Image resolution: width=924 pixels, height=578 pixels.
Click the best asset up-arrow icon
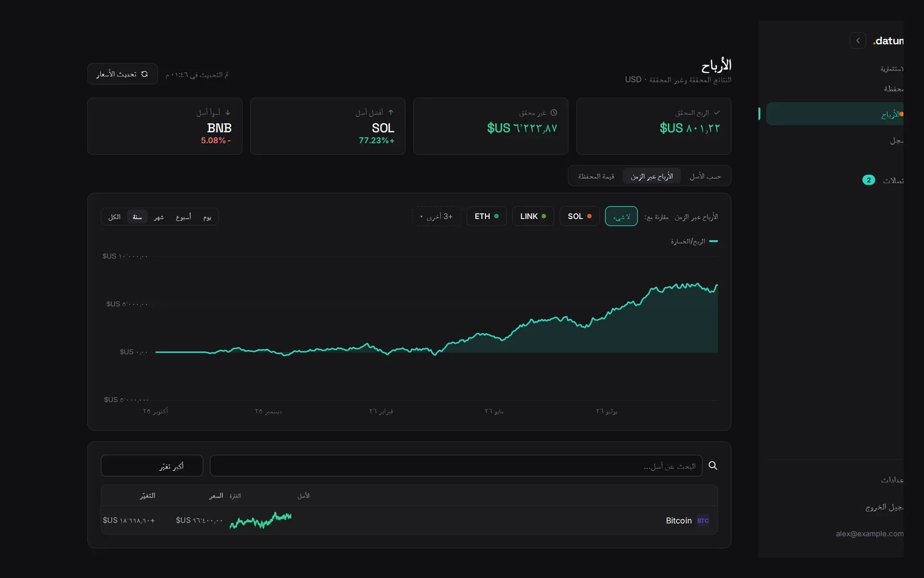tap(391, 113)
